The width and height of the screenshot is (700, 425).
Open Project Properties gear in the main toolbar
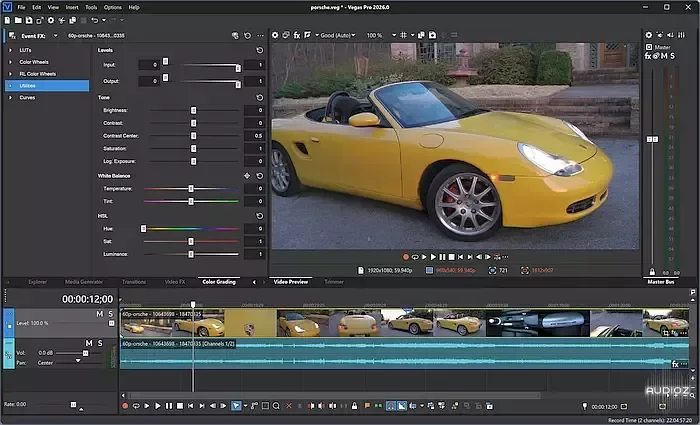coord(51,20)
